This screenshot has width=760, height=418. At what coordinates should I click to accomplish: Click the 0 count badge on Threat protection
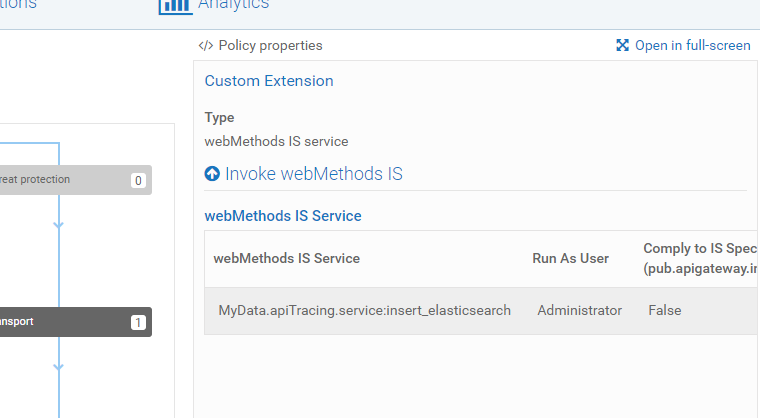coord(138,181)
